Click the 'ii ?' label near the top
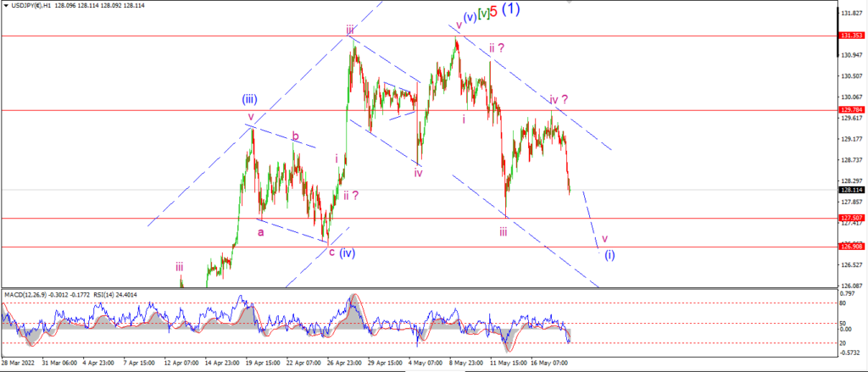Image resolution: width=868 pixels, height=372 pixels. point(497,47)
